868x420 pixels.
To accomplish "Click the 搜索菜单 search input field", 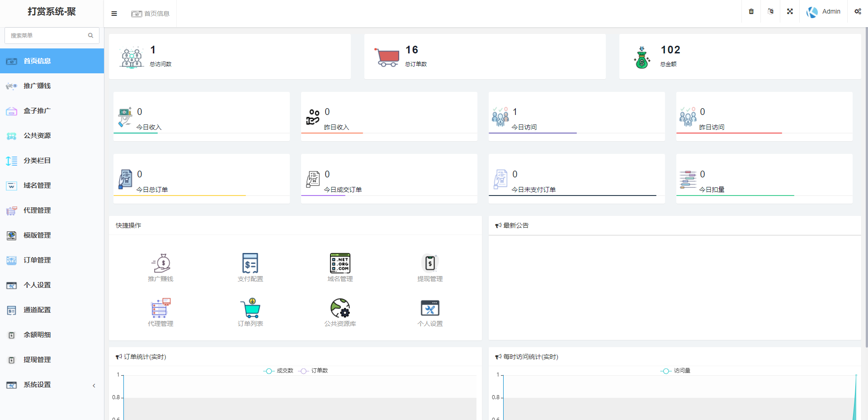I will [x=47, y=35].
